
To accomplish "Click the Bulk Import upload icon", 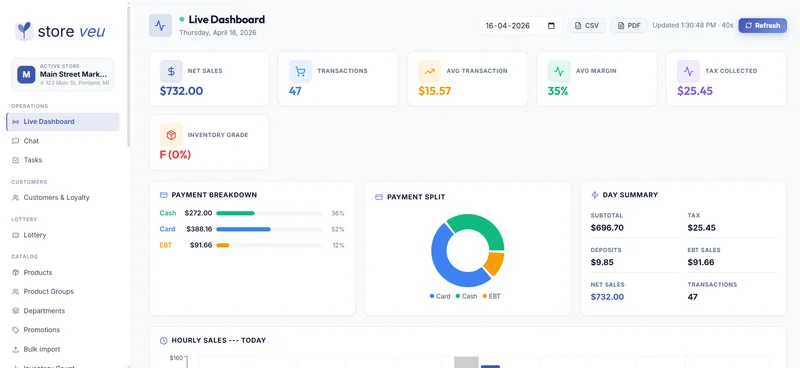I will [x=15, y=349].
